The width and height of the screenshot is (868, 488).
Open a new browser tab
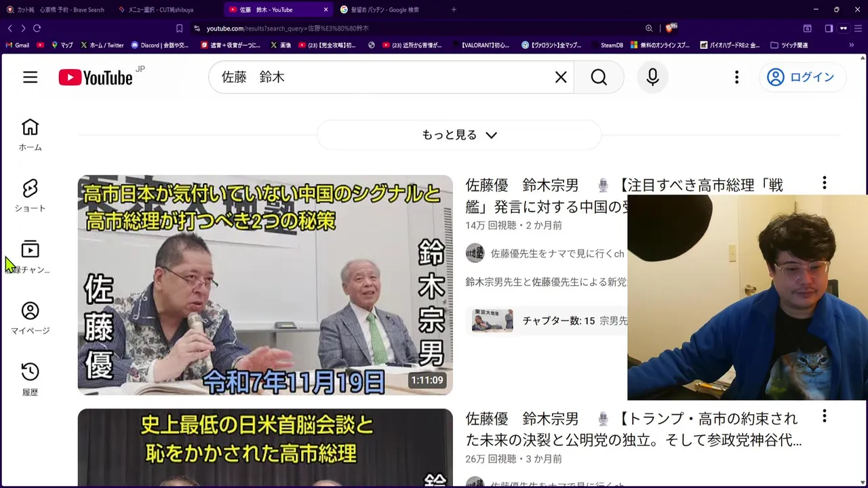(454, 9)
